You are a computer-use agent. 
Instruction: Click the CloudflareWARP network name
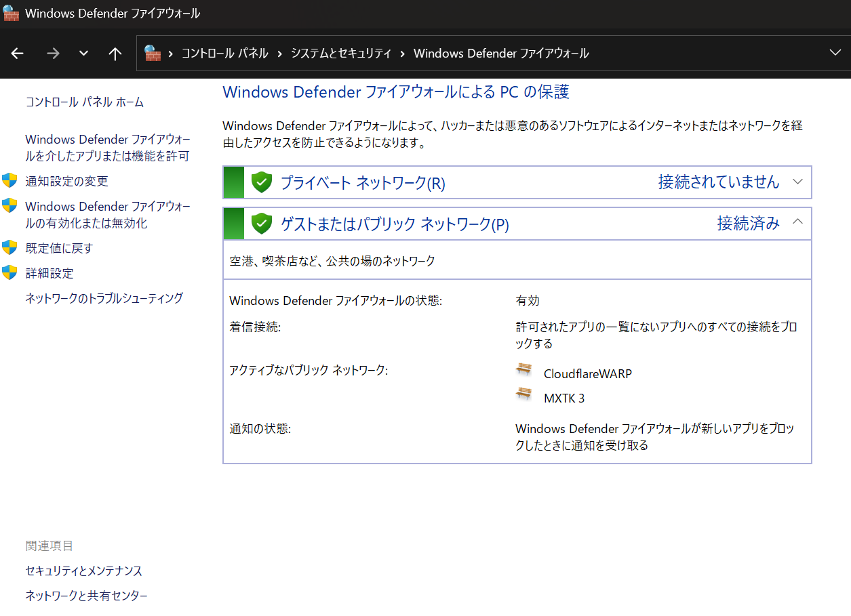pos(588,373)
